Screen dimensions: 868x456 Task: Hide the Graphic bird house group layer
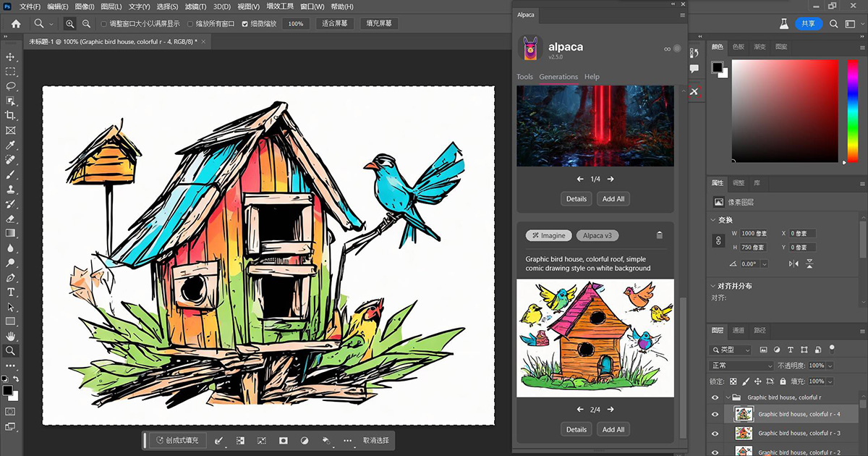[715, 397]
